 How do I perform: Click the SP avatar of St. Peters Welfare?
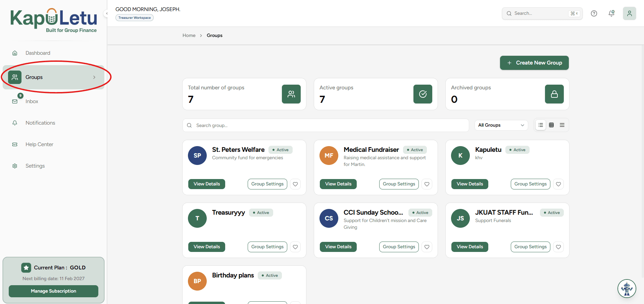click(197, 156)
